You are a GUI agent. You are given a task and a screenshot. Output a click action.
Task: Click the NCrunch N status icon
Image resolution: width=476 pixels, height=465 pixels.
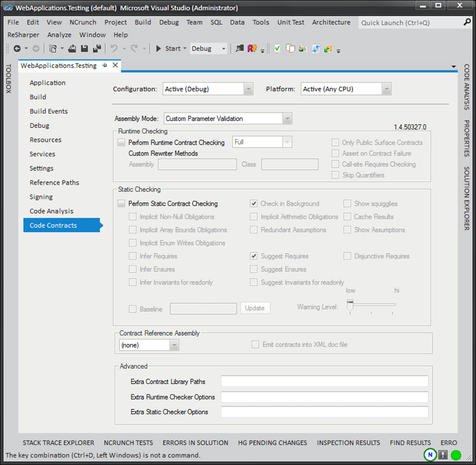click(430, 454)
